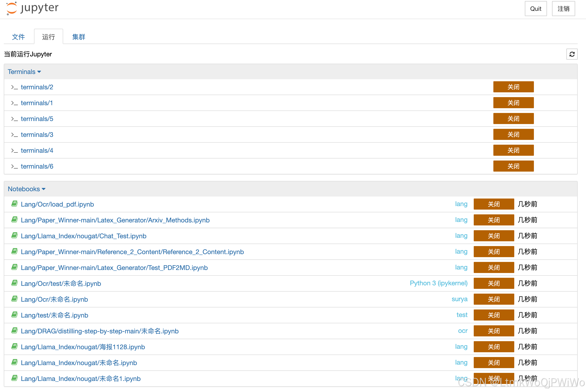The width and height of the screenshot is (586, 392).
Task: Collapse the Notebooks section
Action: pos(44,189)
